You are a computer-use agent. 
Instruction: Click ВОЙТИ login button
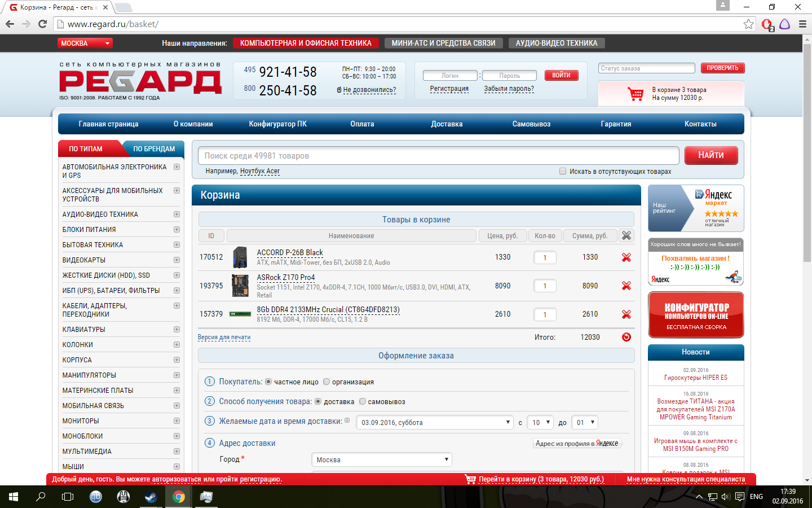coord(561,76)
